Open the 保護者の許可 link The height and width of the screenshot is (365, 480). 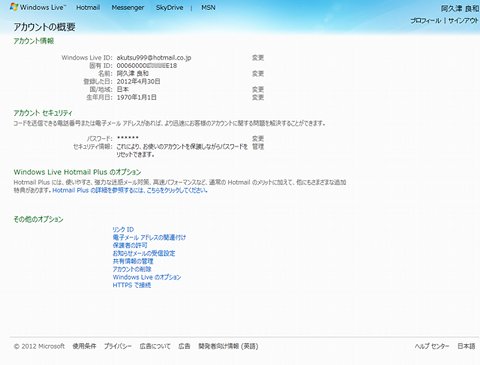(130, 245)
